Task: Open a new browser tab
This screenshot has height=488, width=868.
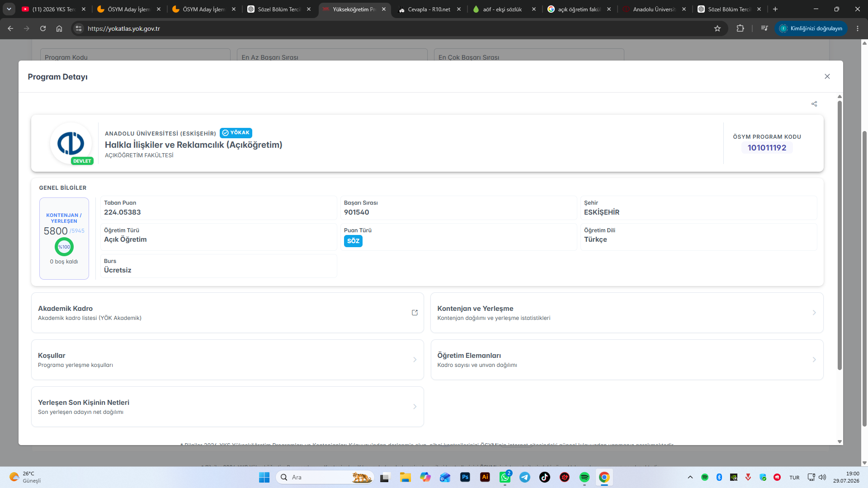Action: [x=775, y=9]
